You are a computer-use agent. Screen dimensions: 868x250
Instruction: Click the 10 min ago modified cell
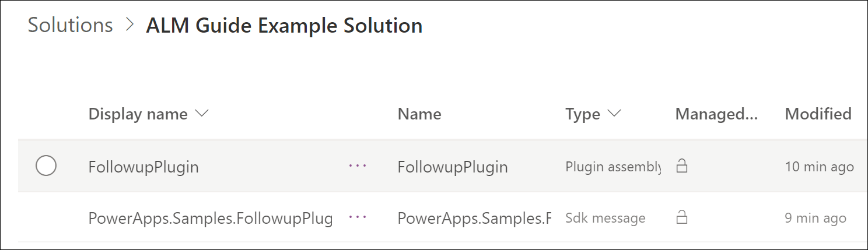(819, 167)
